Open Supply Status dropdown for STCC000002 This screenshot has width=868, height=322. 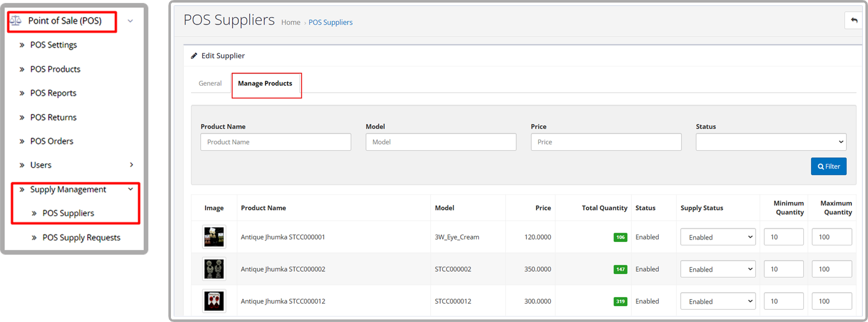[x=718, y=269]
